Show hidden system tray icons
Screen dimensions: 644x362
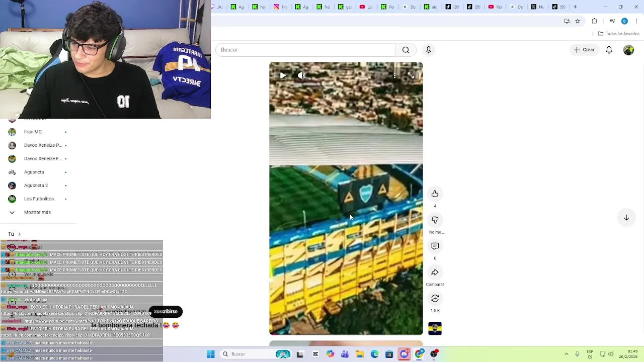coord(567,354)
